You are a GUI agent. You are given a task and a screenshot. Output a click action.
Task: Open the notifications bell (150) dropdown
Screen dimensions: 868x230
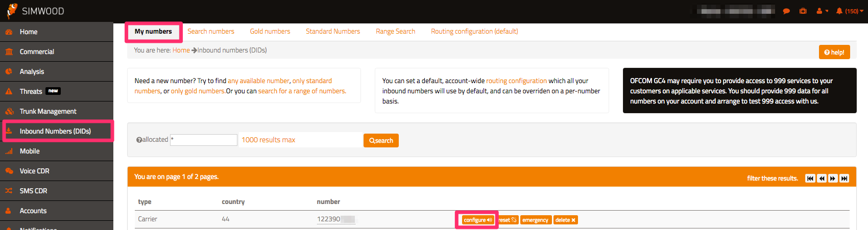pyautogui.click(x=850, y=11)
